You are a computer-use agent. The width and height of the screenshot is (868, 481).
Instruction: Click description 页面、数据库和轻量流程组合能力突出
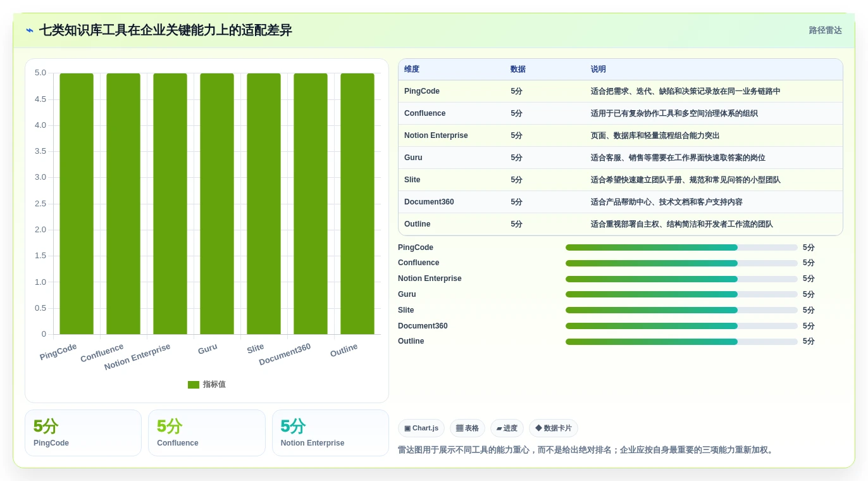(655, 135)
